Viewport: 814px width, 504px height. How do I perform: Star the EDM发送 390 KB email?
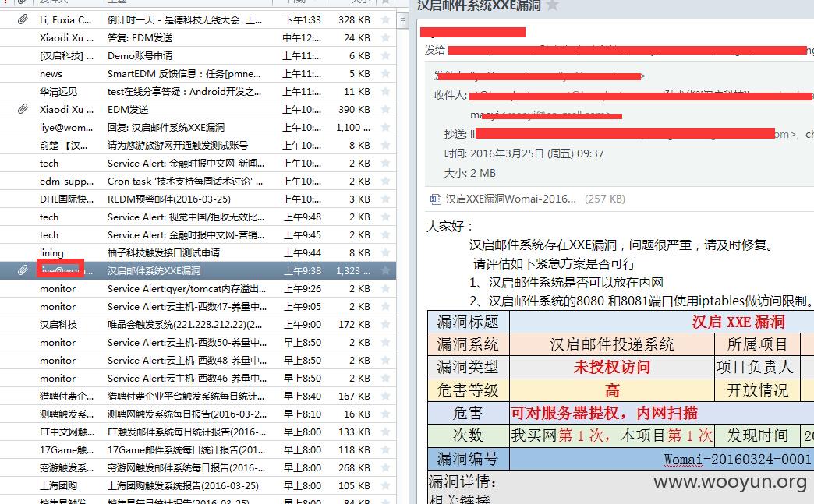coord(385,109)
